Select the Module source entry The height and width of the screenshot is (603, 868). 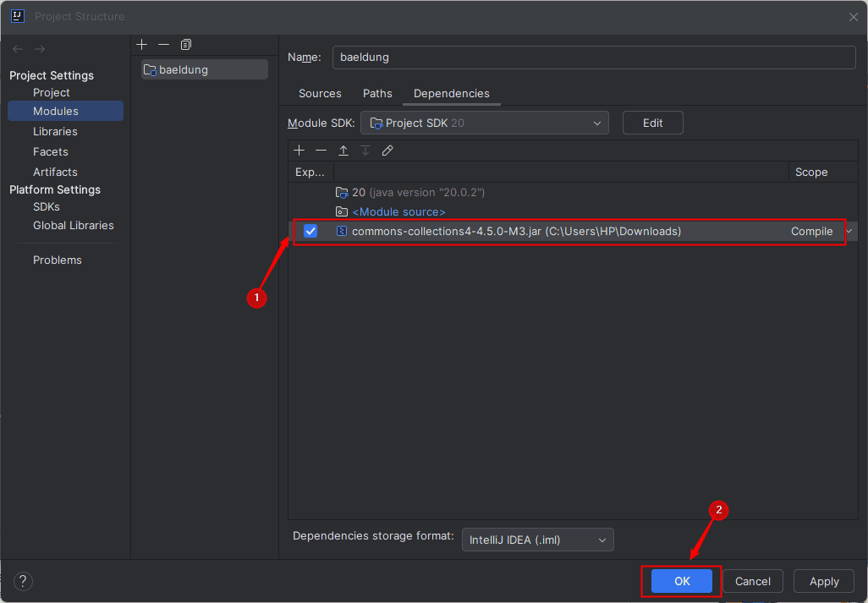tap(573, 212)
